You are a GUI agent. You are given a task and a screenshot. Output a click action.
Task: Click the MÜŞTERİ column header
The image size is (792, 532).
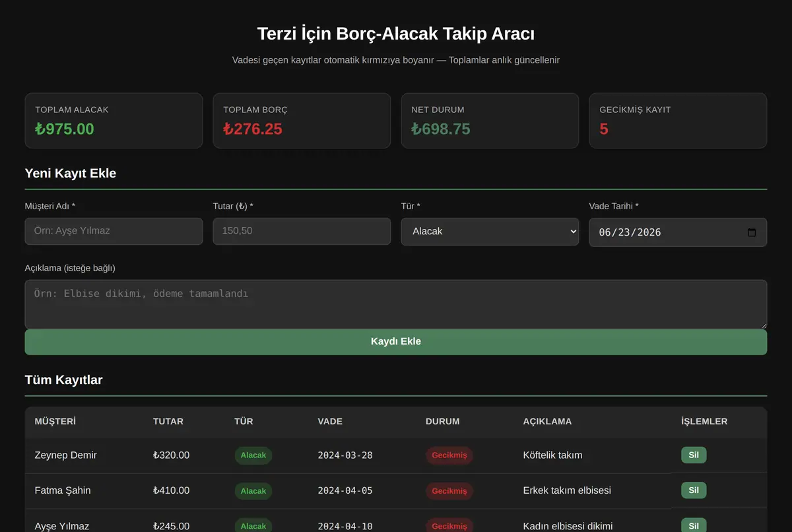click(x=55, y=421)
